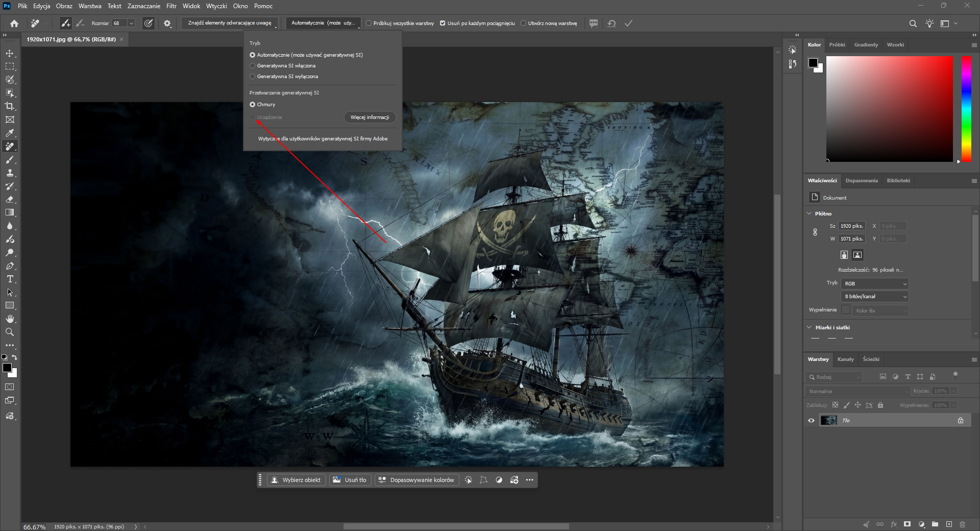Select the Path Selection arrow tool
The image size is (980, 531).
(x=10, y=293)
